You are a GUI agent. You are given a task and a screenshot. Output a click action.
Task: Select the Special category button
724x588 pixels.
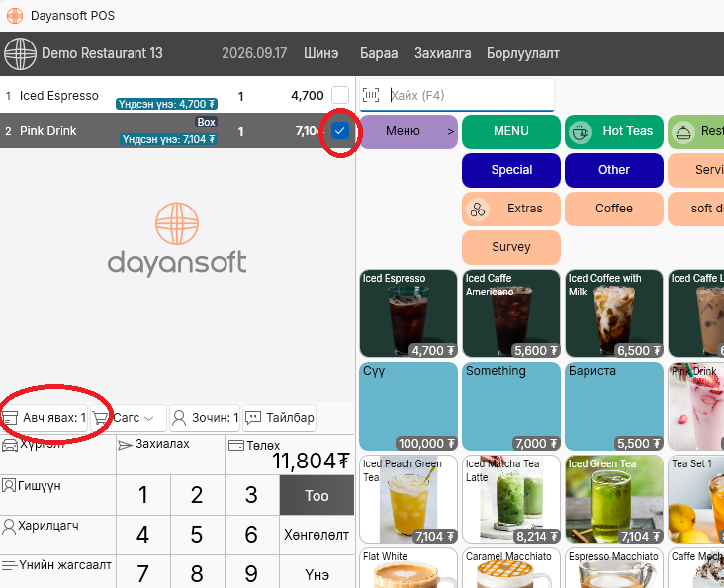511,170
